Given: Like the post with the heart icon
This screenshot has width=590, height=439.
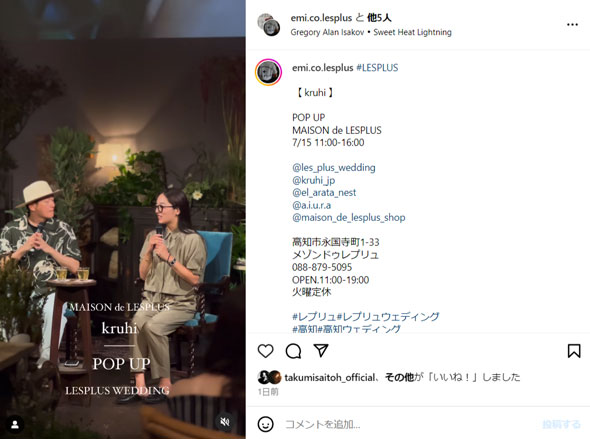Looking at the screenshot, I should [266, 351].
